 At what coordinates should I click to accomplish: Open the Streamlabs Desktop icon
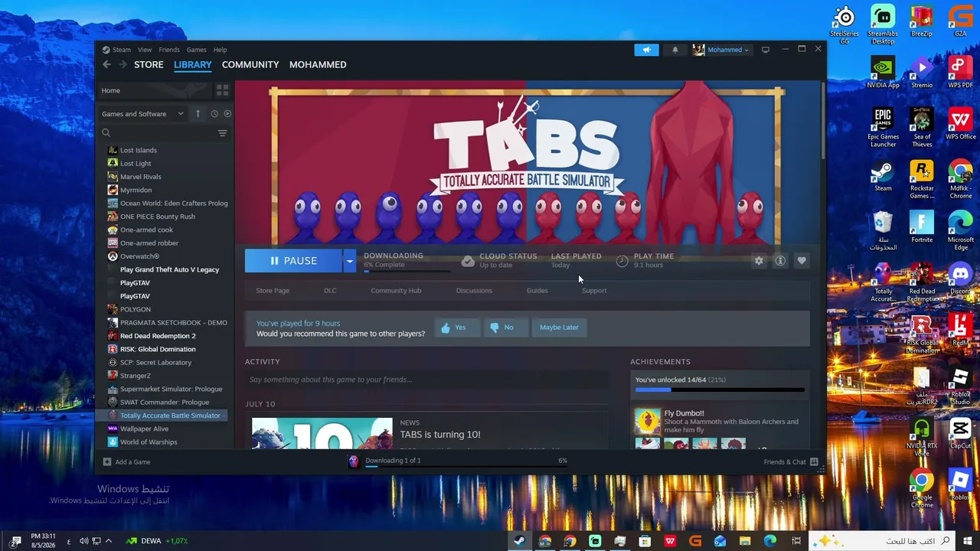[x=883, y=25]
